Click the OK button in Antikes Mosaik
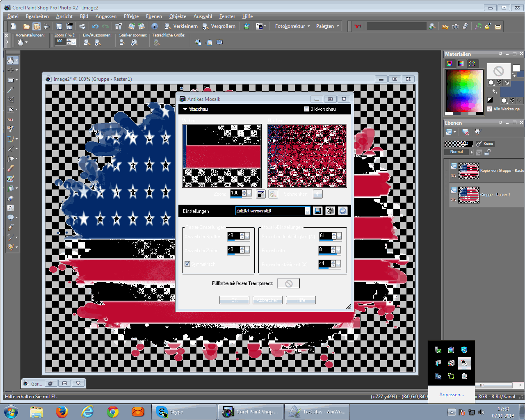The height and width of the screenshot is (420, 525). [x=234, y=300]
